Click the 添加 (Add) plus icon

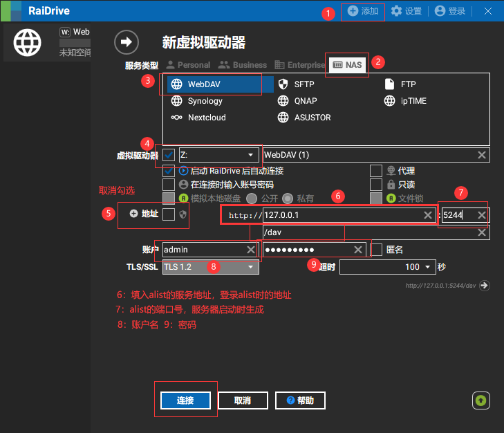353,11
